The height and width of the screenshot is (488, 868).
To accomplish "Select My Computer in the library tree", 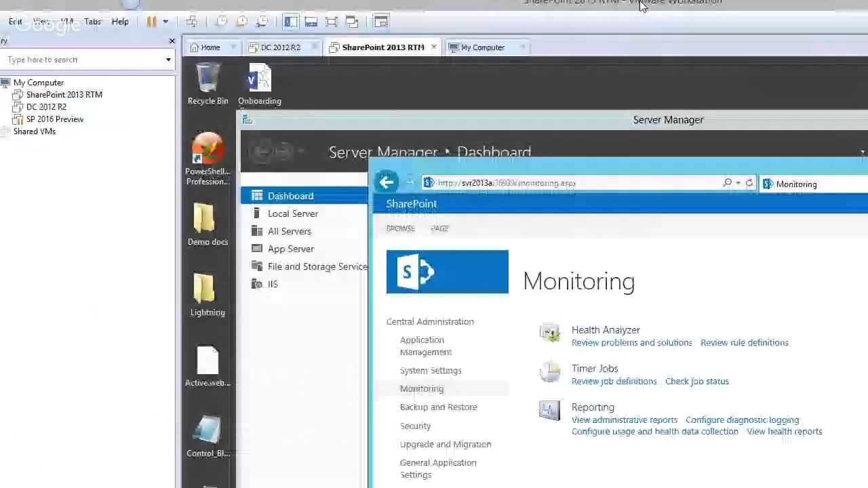I will [38, 83].
